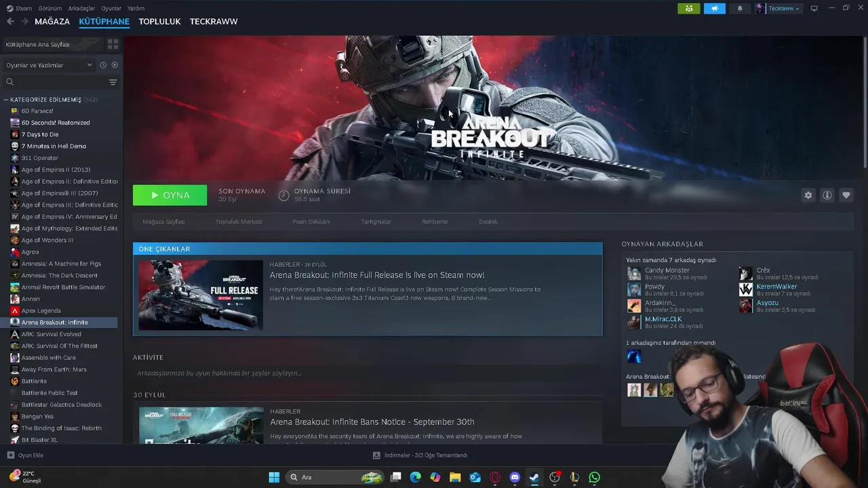This screenshot has height=488, width=868.
Task: Launch Opera browser from the taskbar
Action: 495,477
